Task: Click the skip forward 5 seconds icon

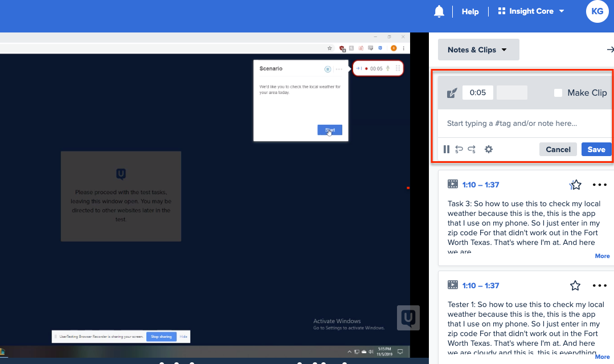Action: pyautogui.click(x=472, y=149)
